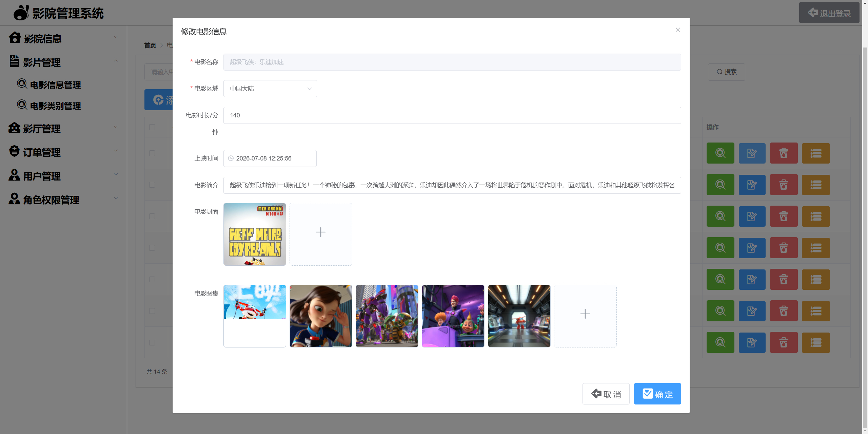Open 电影类别管理 submenu item
The width and height of the screenshot is (868, 434).
click(x=49, y=106)
